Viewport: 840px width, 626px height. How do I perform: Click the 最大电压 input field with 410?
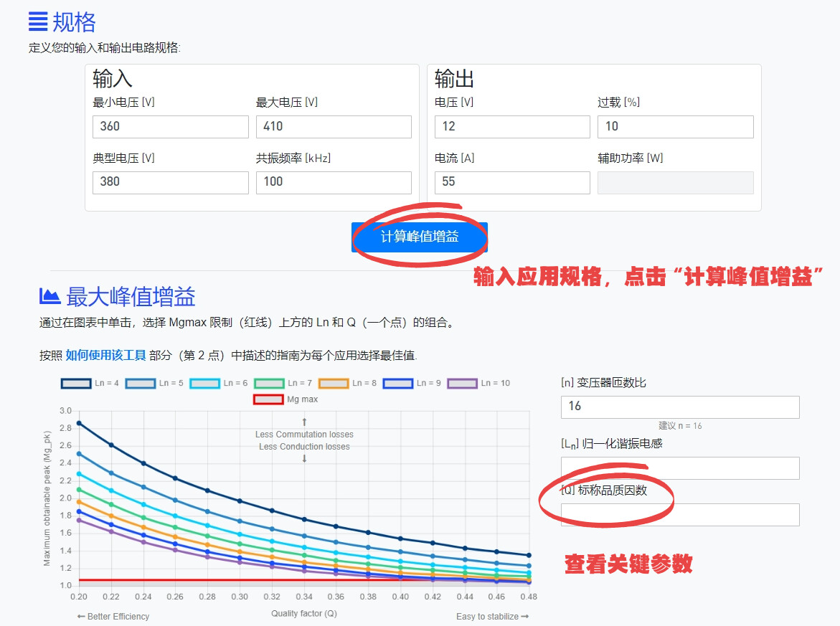334,127
